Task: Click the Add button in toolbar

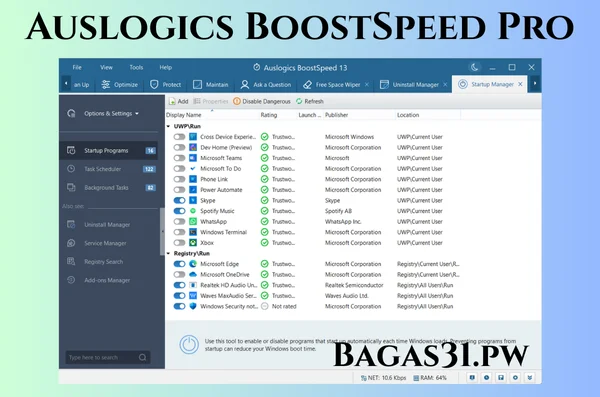Action: [x=179, y=101]
